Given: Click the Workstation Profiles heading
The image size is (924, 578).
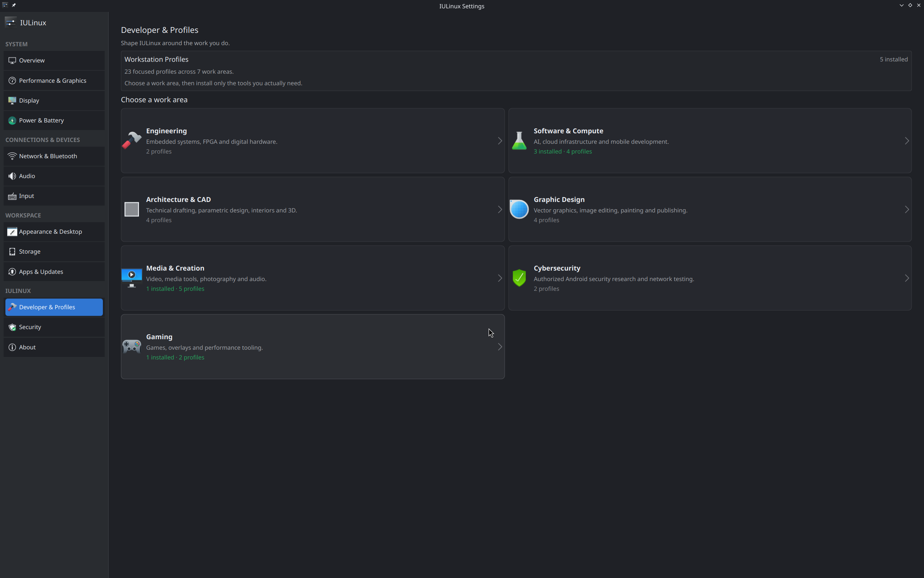Looking at the screenshot, I should click(x=156, y=59).
